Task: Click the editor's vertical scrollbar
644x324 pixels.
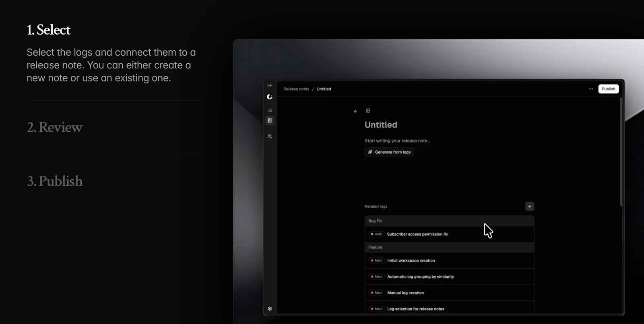Action: (x=621, y=153)
